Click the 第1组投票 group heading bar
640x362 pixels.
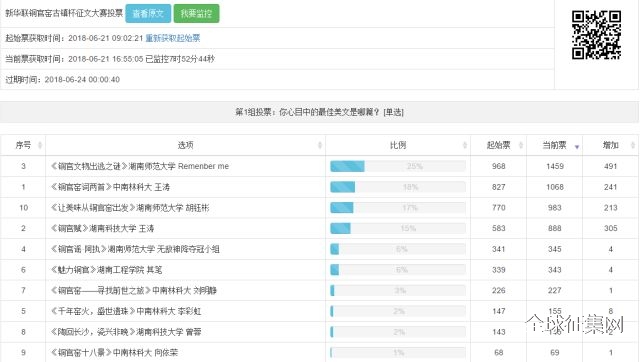point(319,112)
